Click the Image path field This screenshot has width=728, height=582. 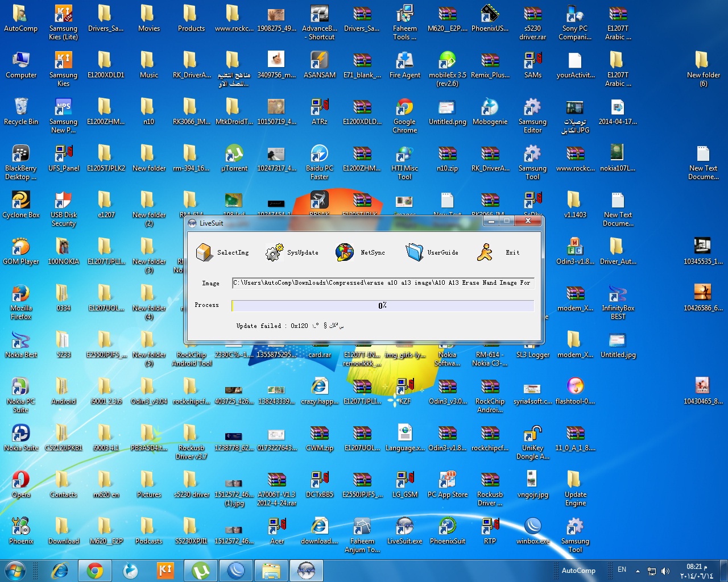[383, 283]
